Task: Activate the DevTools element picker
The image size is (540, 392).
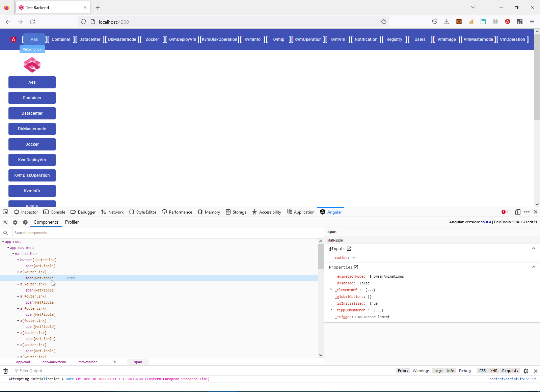Action: point(5,212)
